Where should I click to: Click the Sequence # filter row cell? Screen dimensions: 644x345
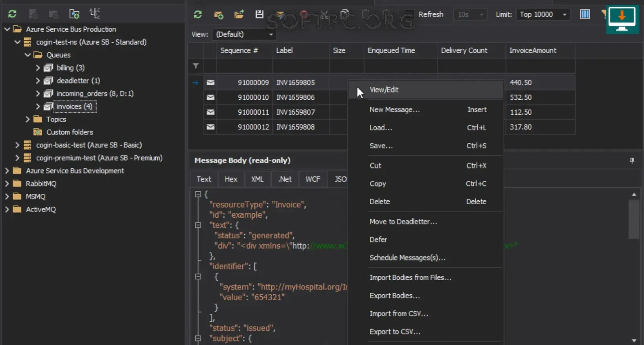[x=245, y=66]
